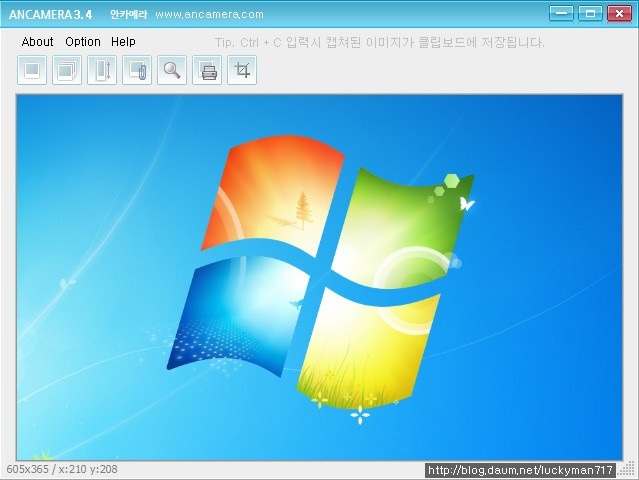Click the resize grip at window corner
Screen dimensions: 639x480
tap(627, 469)
